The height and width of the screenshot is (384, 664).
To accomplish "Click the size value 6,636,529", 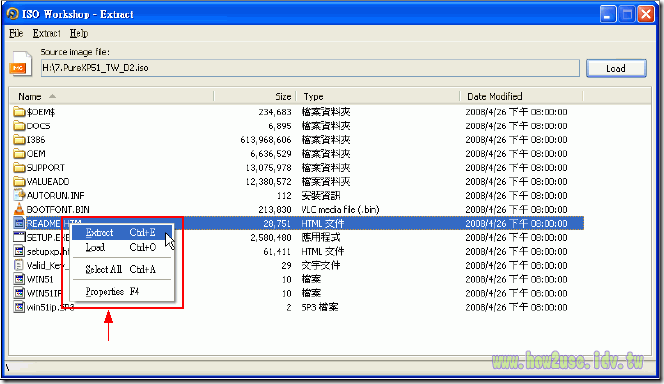I will pos(271,154).
